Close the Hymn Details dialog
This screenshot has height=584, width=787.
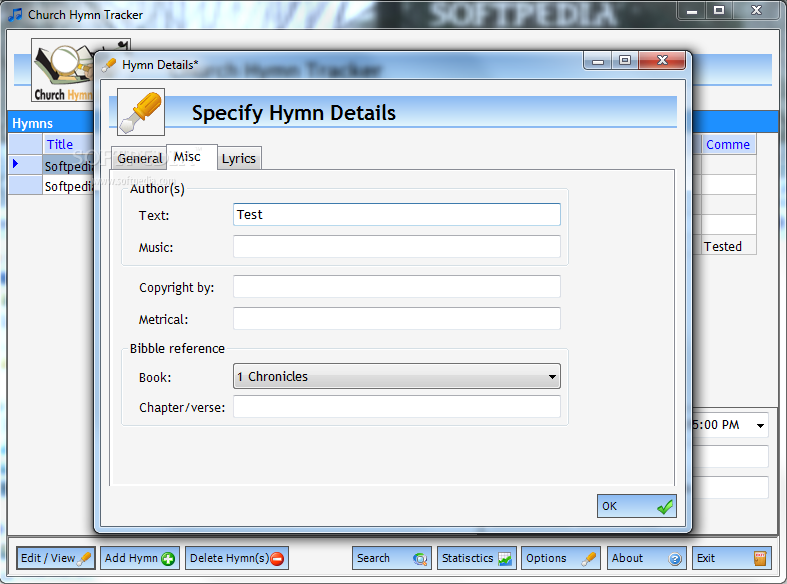[x=662, y=61]
